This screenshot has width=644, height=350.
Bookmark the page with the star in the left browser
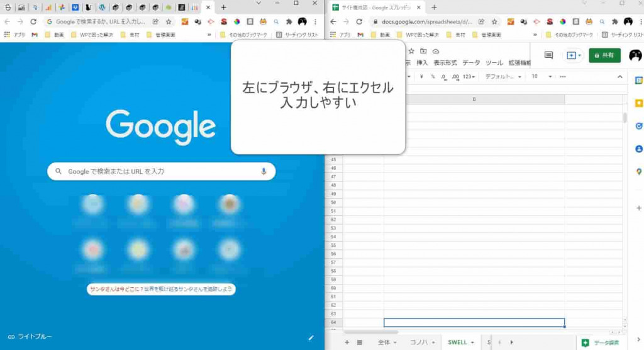(169, 21)
